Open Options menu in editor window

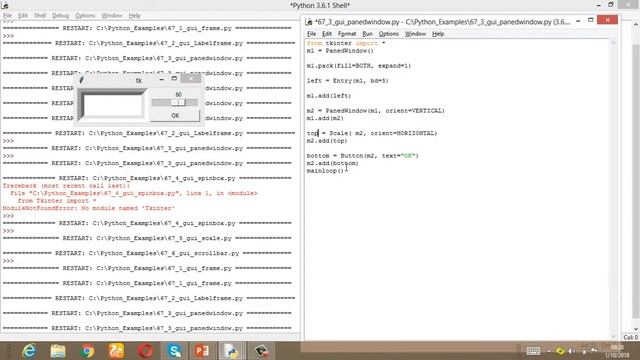[x=389, y=34]
